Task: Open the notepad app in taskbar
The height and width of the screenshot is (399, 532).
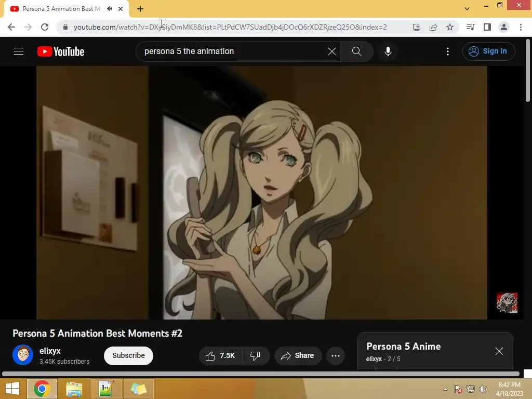Action: click(106, 389)
